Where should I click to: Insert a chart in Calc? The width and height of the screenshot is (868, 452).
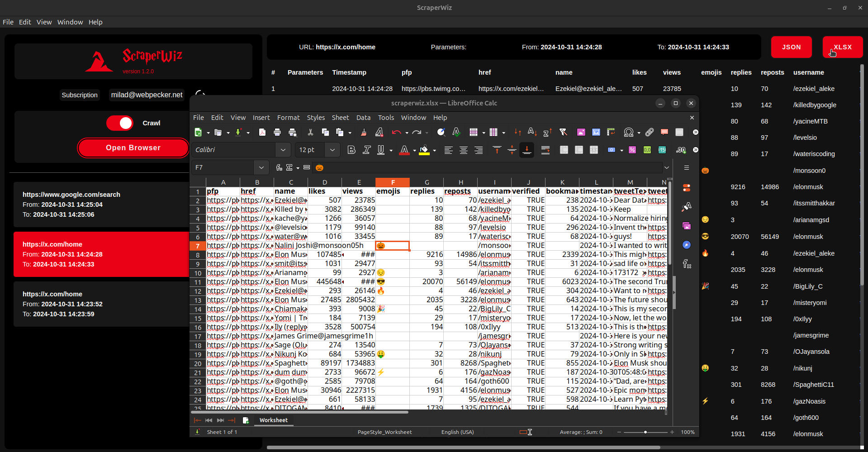[596, 132]
